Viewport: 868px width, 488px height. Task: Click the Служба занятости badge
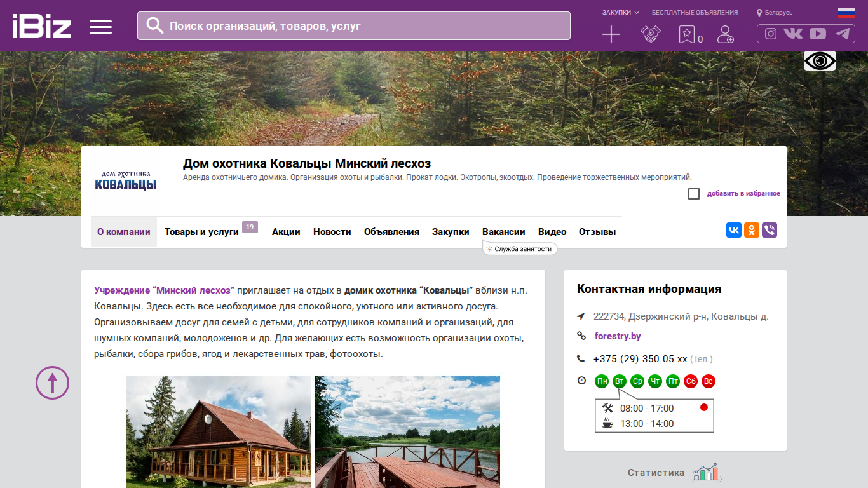[x=520, y=248]
